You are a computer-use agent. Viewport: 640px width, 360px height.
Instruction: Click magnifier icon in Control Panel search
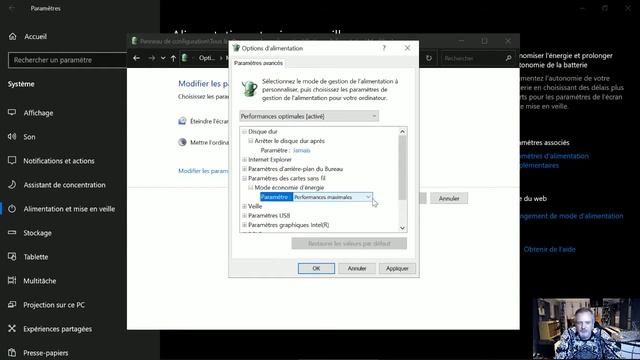(509, 58)
